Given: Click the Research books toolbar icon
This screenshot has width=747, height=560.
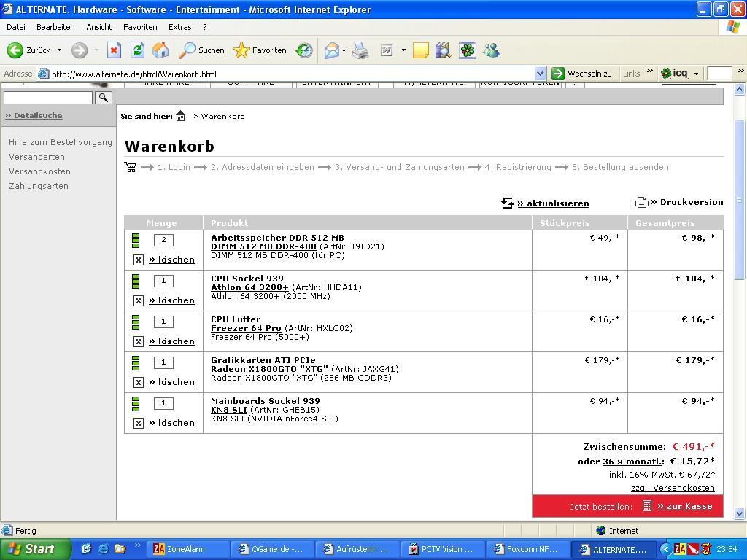Looking at the screenshot, I should pos(443,50).
